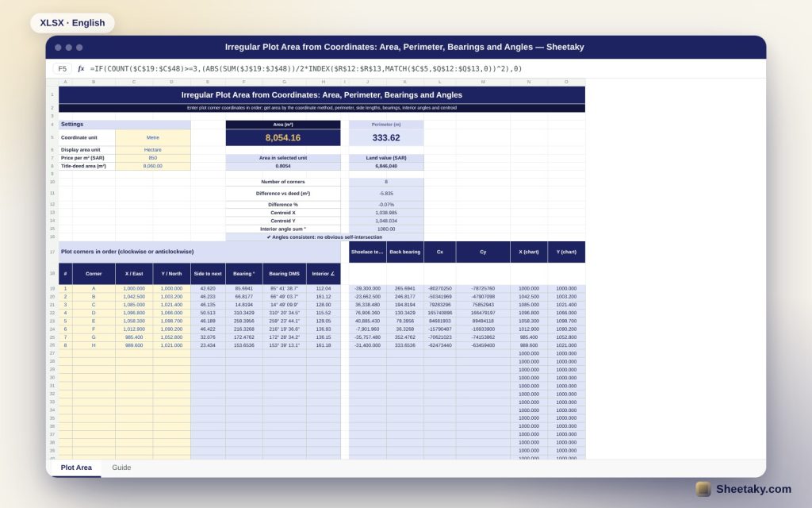Screen dimensions: 812x508
Task: Click the Interior angle sum value 1080.00
Action: pyautogui.click(x=386, y=229)
